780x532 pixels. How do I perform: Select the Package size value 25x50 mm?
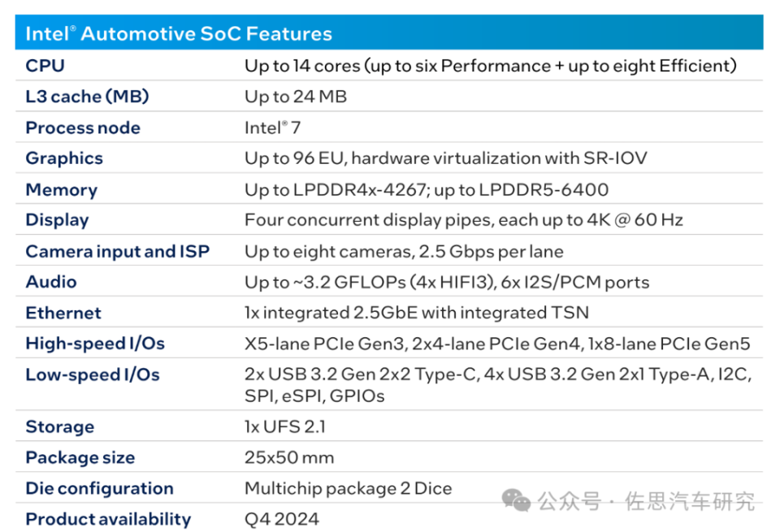click(x=289, y=457)
